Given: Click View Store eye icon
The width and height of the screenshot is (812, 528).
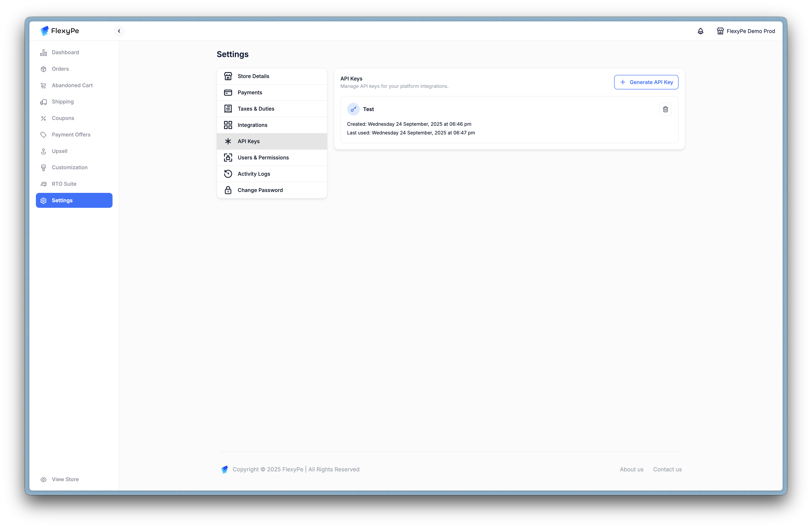Looking at the screenshot, I should [43, 480].
